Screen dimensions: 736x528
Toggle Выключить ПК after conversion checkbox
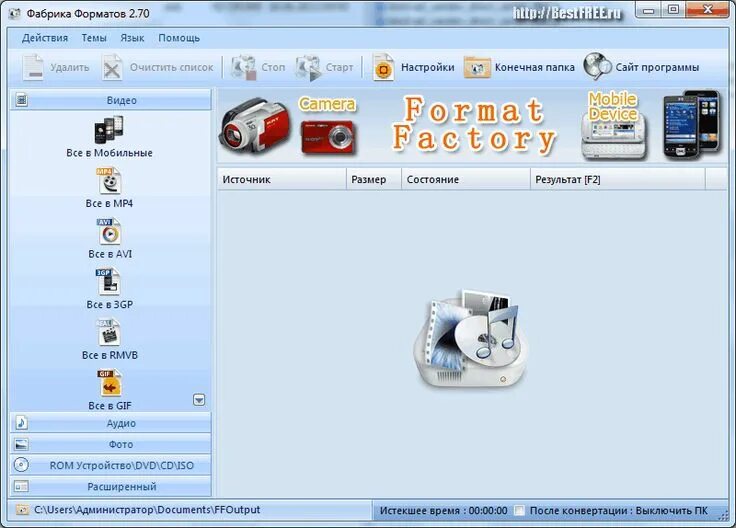click(519, 510)
